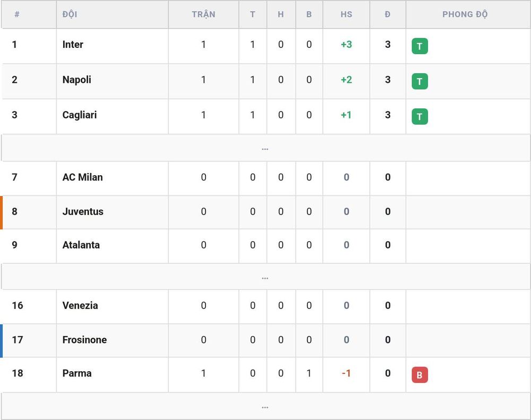Viewport: 531px width, 420px height.
Task: Select the Atalanta team name
Action: (x=81, y=245)
